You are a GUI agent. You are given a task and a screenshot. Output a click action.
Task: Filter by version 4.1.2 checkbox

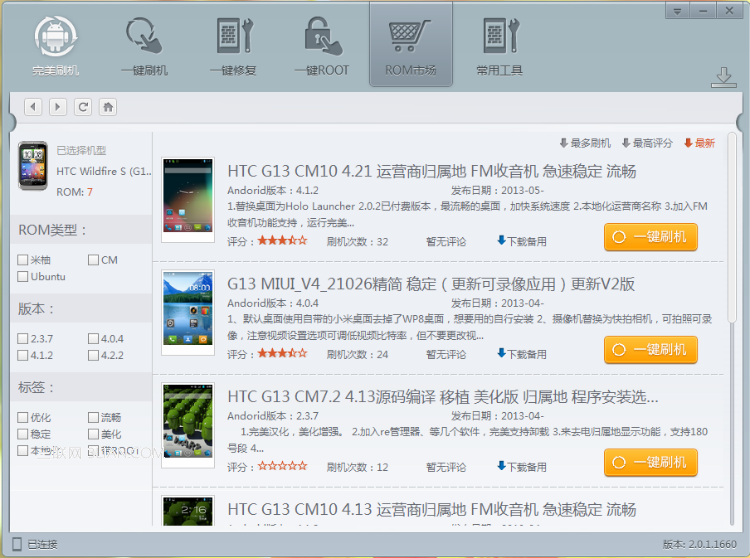click(x=22, y=355)
